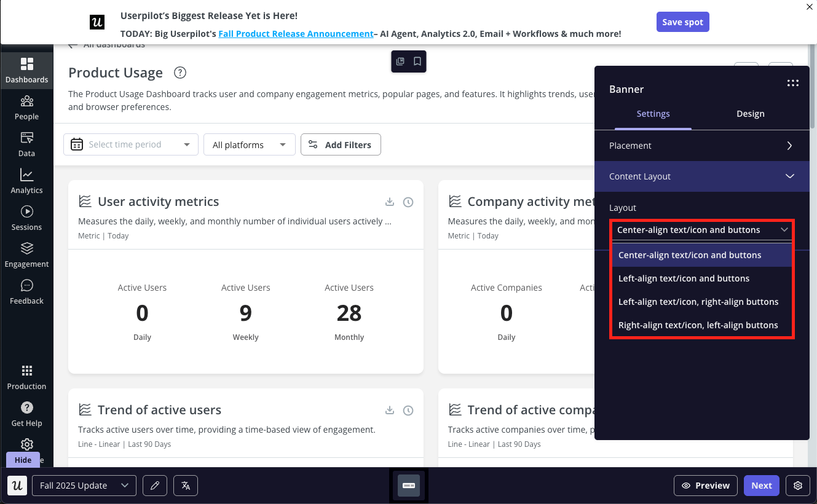The width and height of the screenshot is (817, 504).
Task: Click the User activity metrics card title
Action: point(158,202)
